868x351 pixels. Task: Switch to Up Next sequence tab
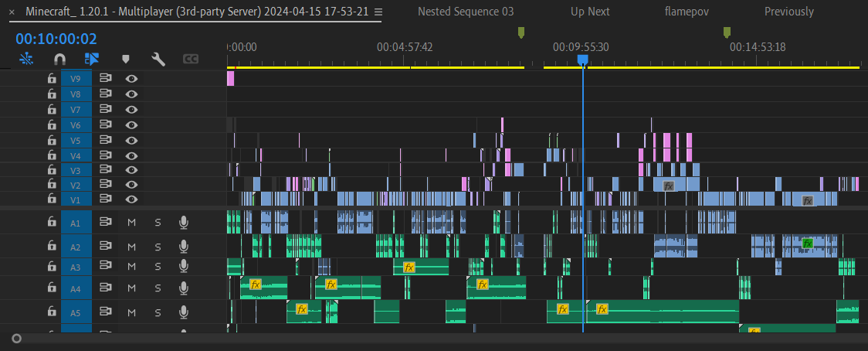[x=590, y=12]
